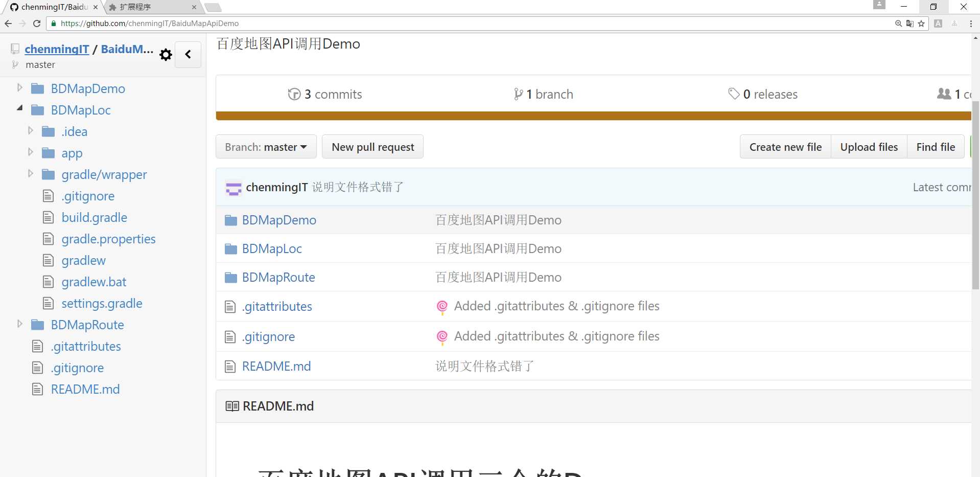Open the chenmingIT owner link in sidebar

57,49
